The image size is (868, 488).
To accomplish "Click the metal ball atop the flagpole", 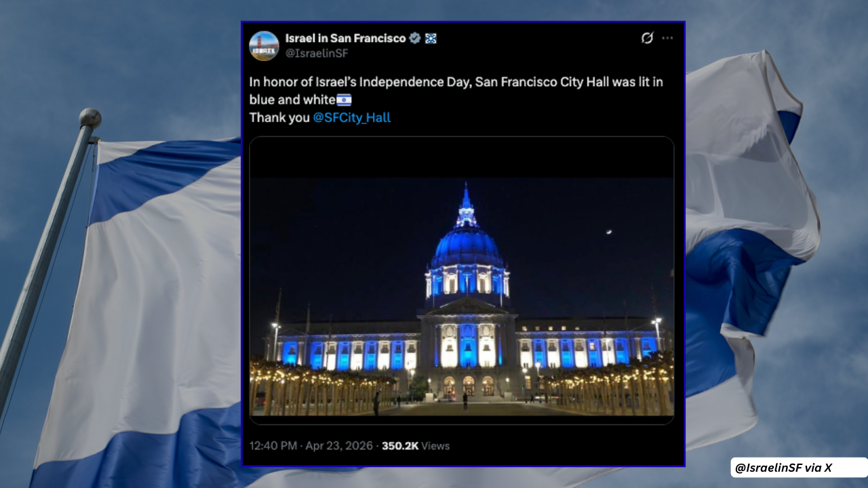I will [90, 118].
